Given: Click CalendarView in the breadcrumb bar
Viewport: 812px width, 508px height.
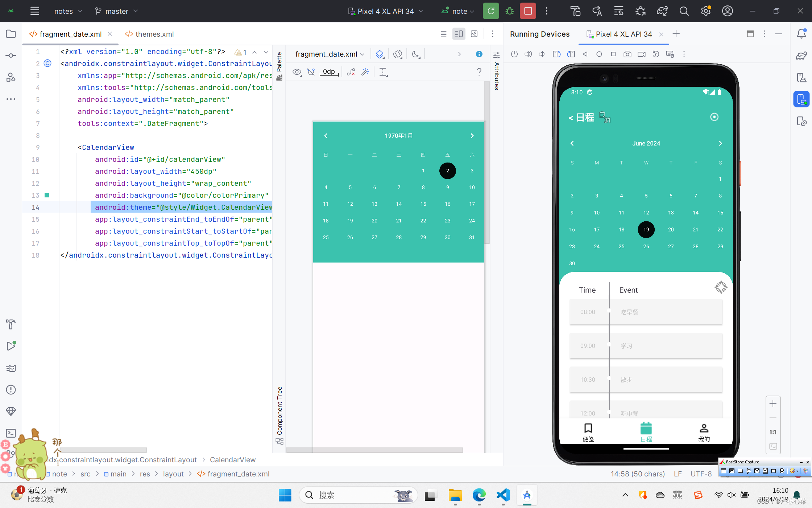Looking at the screenshot, I should tap(232, 460).
